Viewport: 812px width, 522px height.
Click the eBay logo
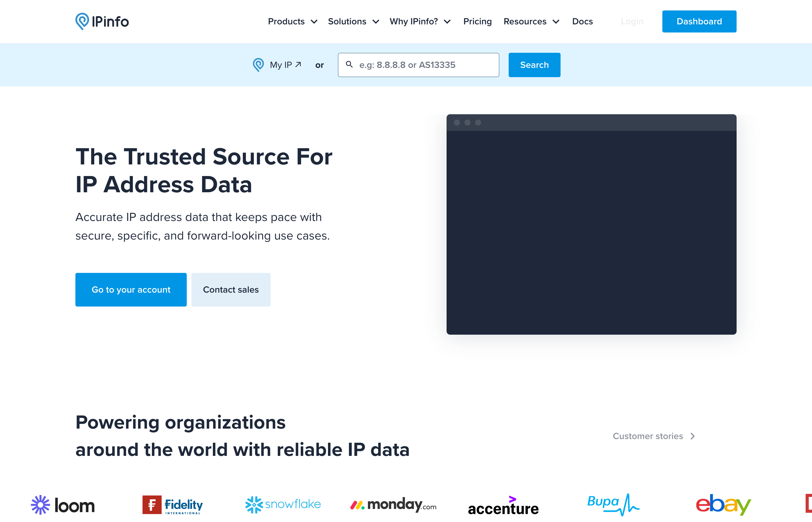(724, 504)
